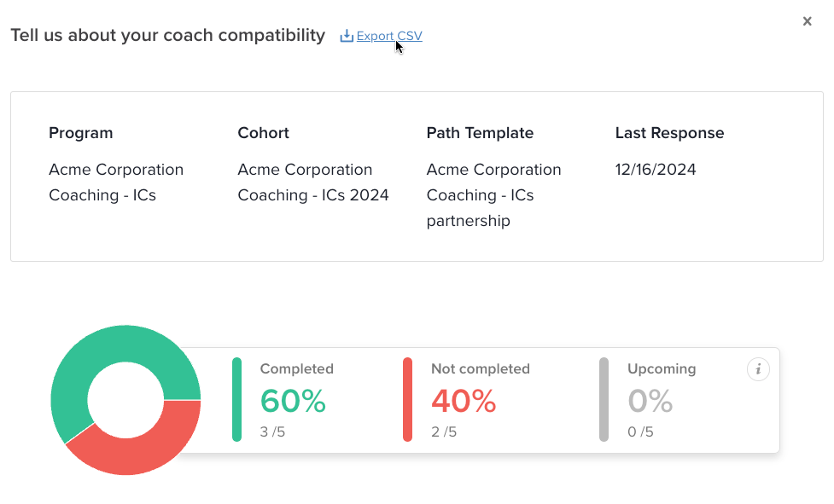
Task: Close the coach compatibility dialog
Action: (807, 21)
